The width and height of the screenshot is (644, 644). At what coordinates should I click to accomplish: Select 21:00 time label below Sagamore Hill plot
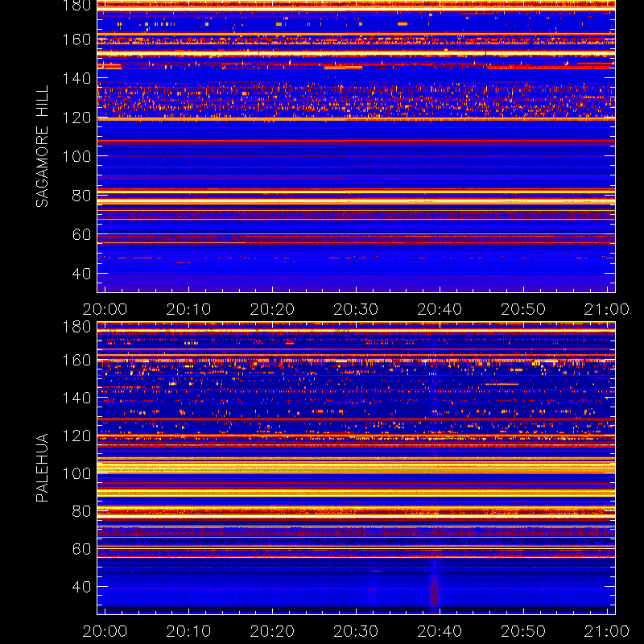[607, 309]
